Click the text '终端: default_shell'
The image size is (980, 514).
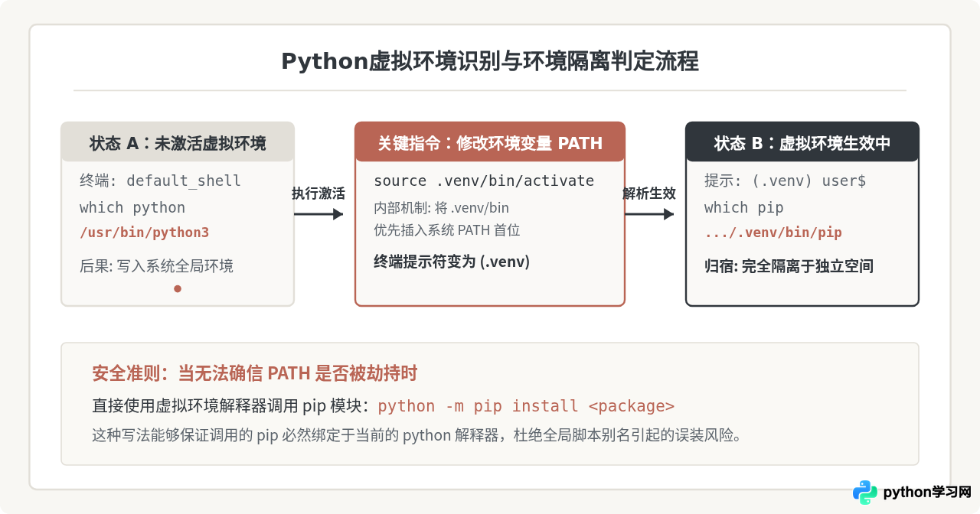tap(160, 181)
